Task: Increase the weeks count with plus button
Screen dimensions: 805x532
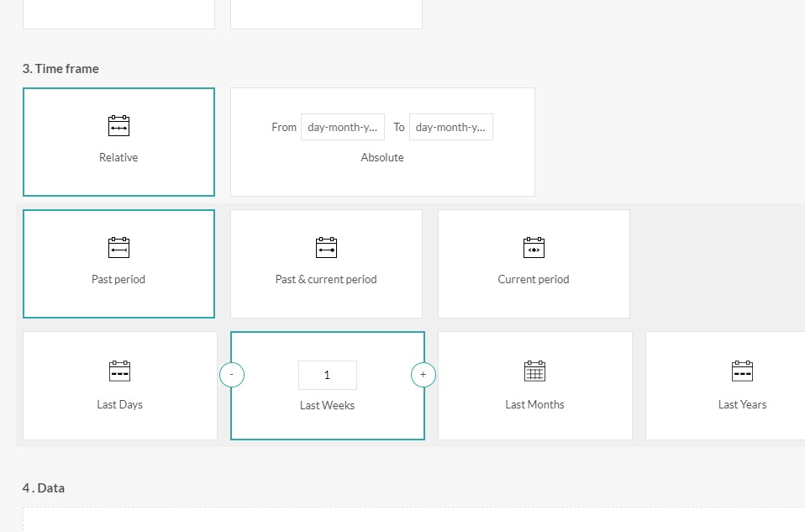Action: click(424, 375)
